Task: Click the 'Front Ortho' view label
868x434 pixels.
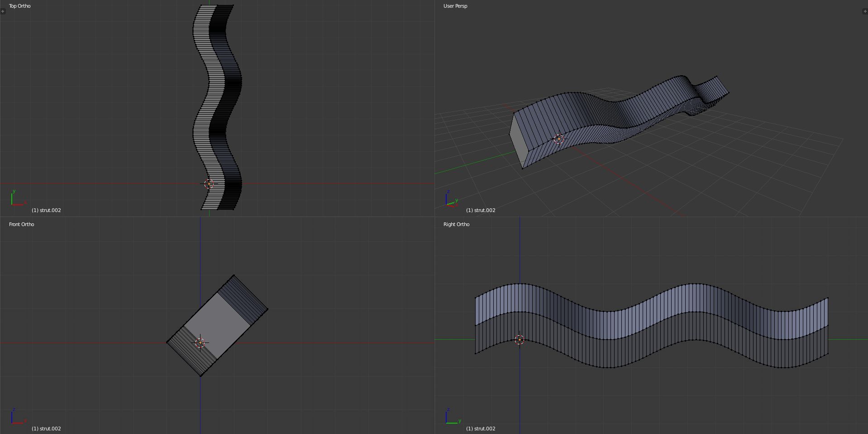Action: point(22,224)
